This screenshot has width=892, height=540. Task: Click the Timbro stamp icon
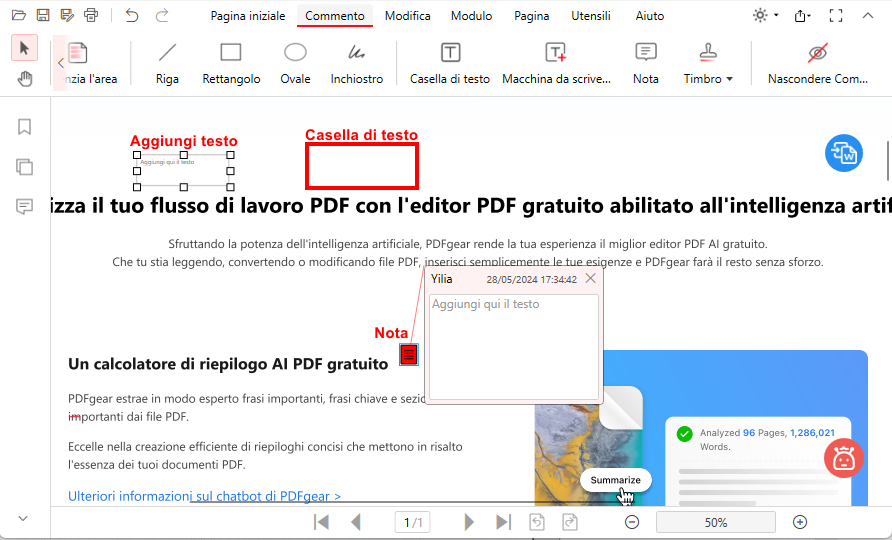[x=708, y=53]
